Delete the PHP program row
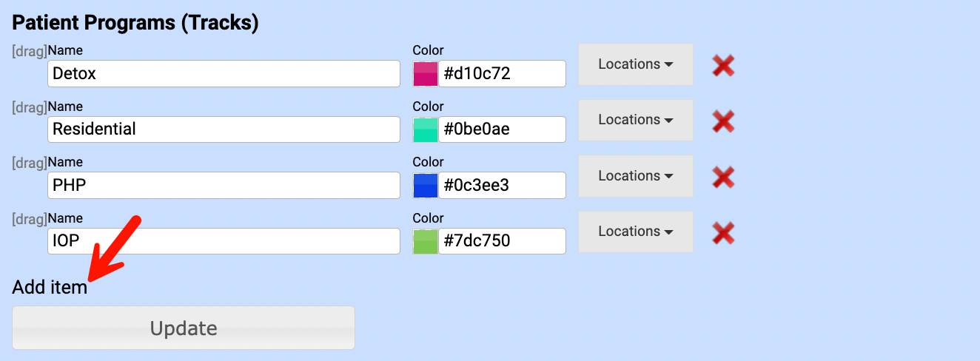 tap(723, 178)
